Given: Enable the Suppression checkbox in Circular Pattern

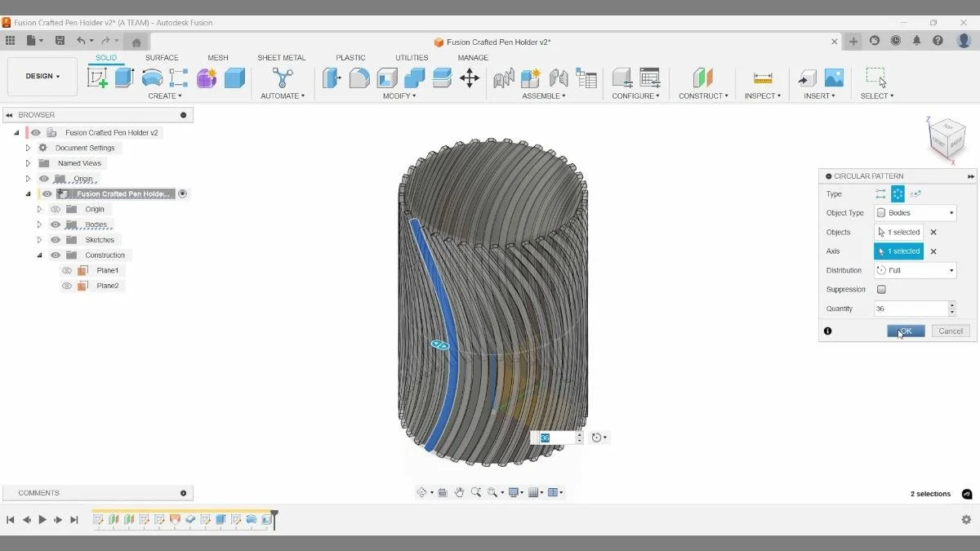Looking at the screenshot, I should click(x=880, y=289).
